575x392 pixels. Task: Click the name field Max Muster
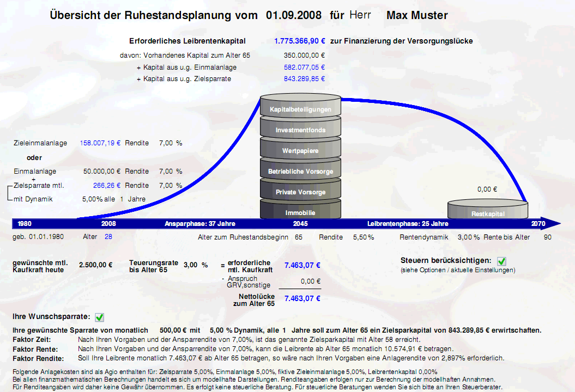[x=417, y=15]
